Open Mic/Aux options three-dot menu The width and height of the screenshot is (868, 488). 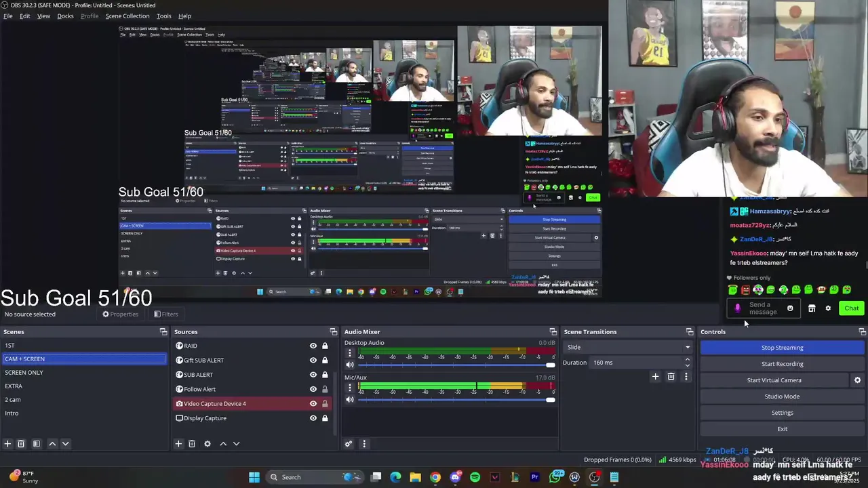click(x=350, y=387)
